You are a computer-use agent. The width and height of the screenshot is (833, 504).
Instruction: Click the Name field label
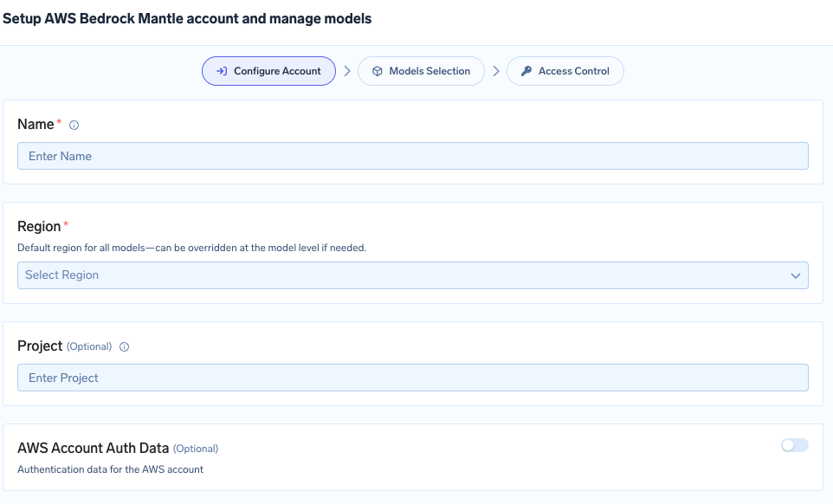click(36, 125)
